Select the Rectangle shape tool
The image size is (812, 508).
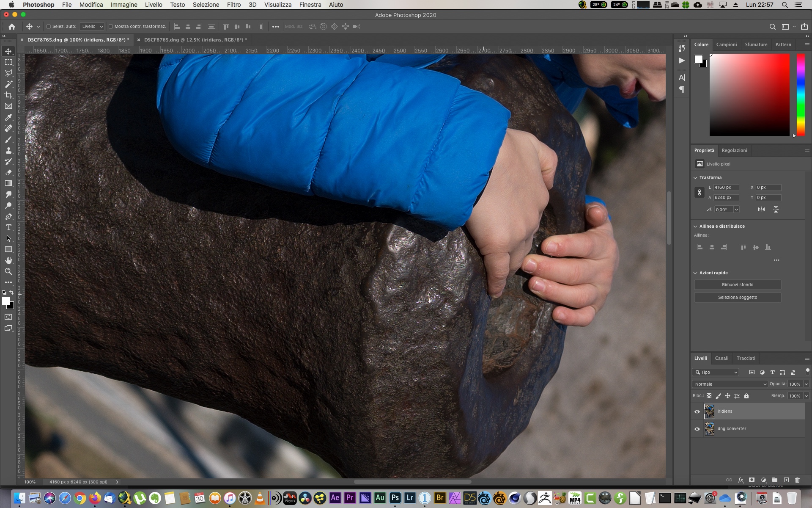click(x=8, y=249)
